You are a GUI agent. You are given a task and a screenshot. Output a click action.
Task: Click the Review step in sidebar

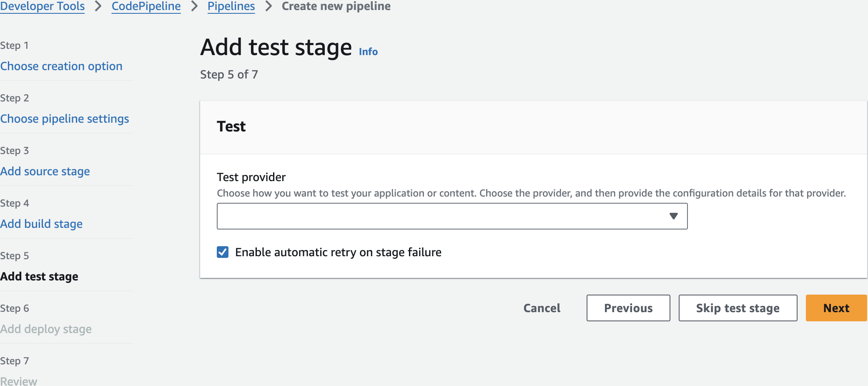(19, 381)
